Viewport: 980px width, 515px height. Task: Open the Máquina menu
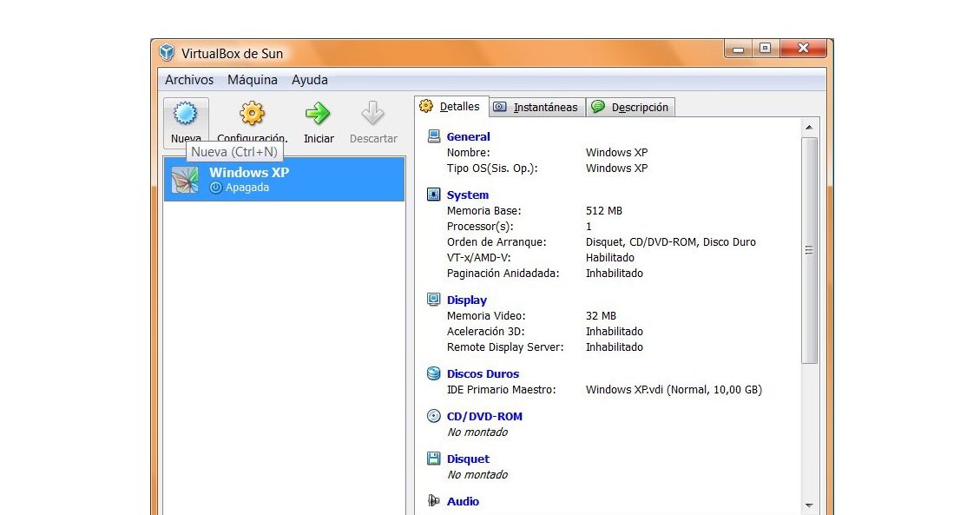coord(253,79)
